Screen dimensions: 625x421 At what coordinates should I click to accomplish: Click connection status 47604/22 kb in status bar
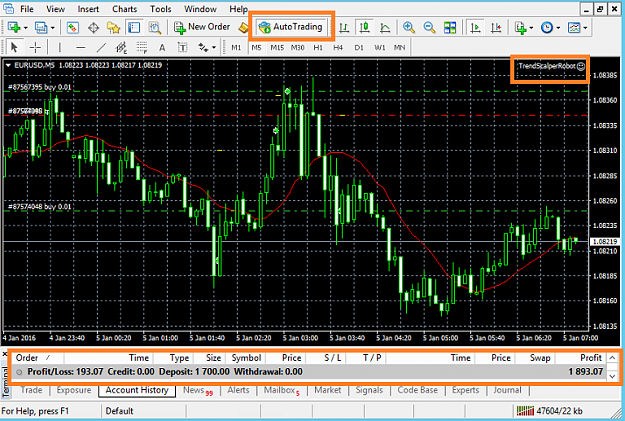(549, 411)
